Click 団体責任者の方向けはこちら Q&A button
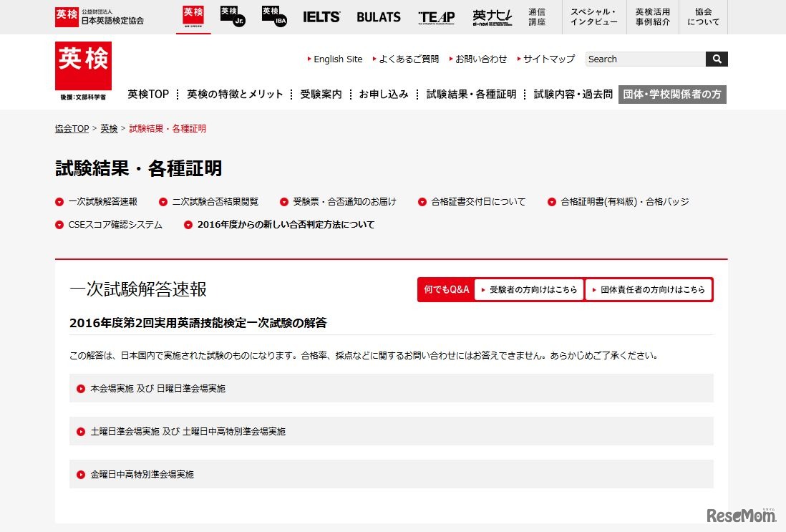This screenshot has height=532, width=786. [x=648, y=290]
